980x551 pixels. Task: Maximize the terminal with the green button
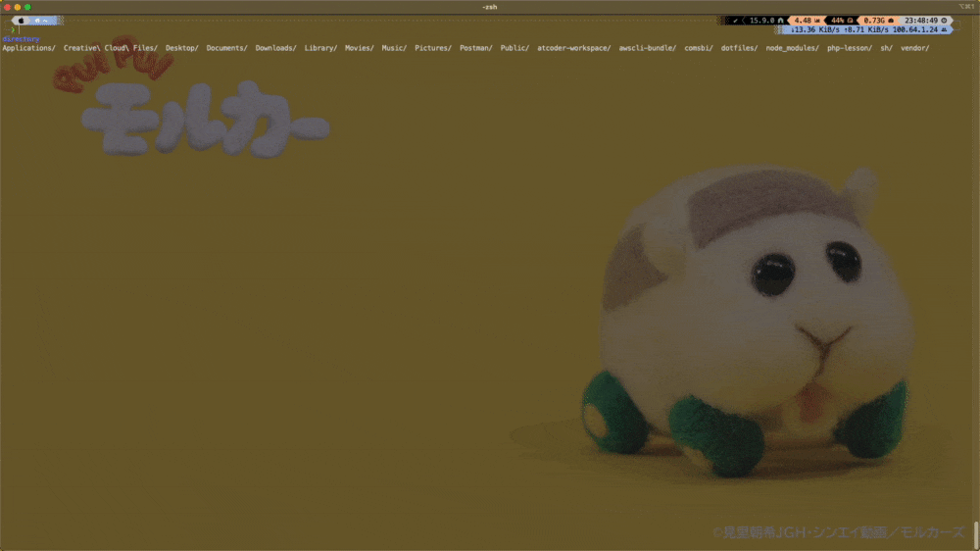(27, 7)
